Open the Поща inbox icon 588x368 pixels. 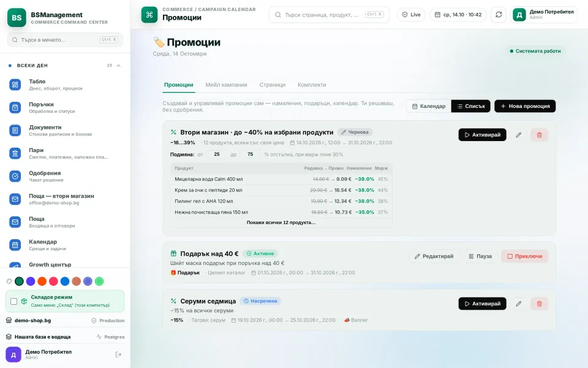click(x=15, y=222)
